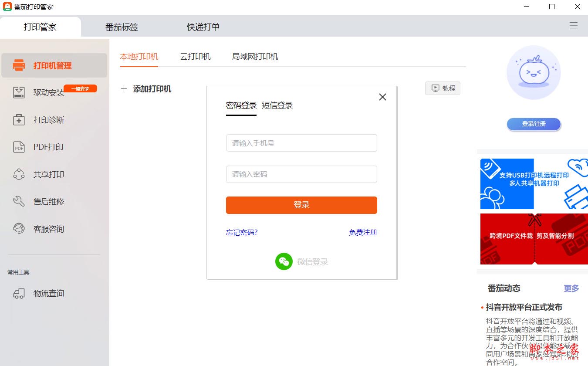Open the hamburger menu at top right
Screen dimensions: 588x366
pos(574,26)
